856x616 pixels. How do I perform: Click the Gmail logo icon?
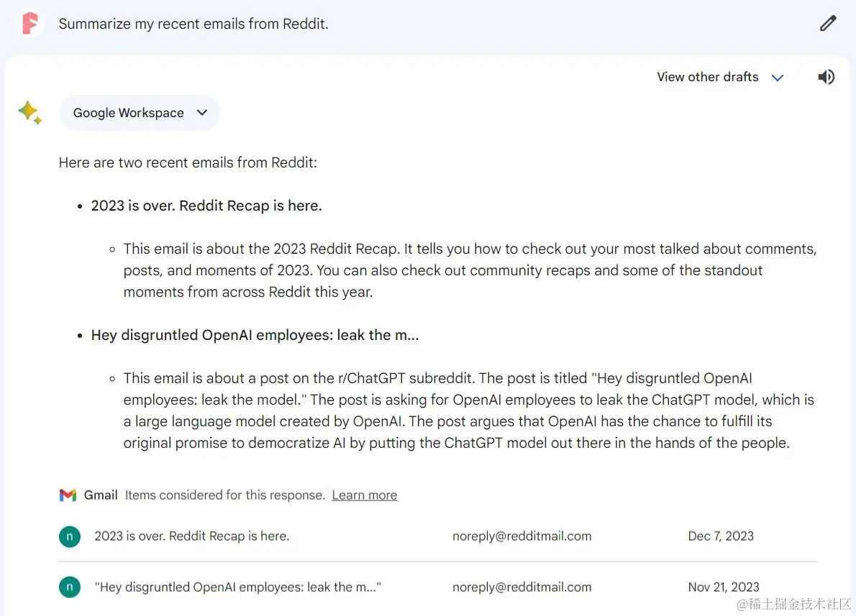pyautogui.click(x=68, y=495)
